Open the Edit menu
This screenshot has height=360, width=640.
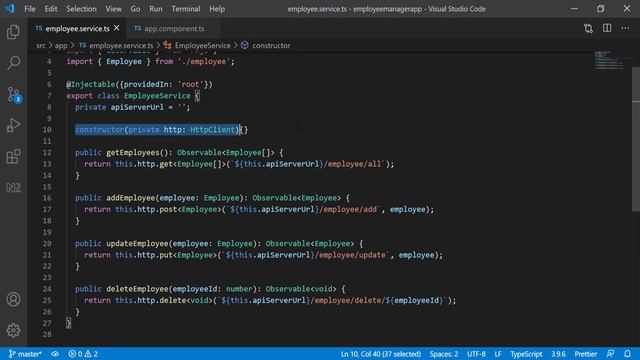[x=51, y=9]
